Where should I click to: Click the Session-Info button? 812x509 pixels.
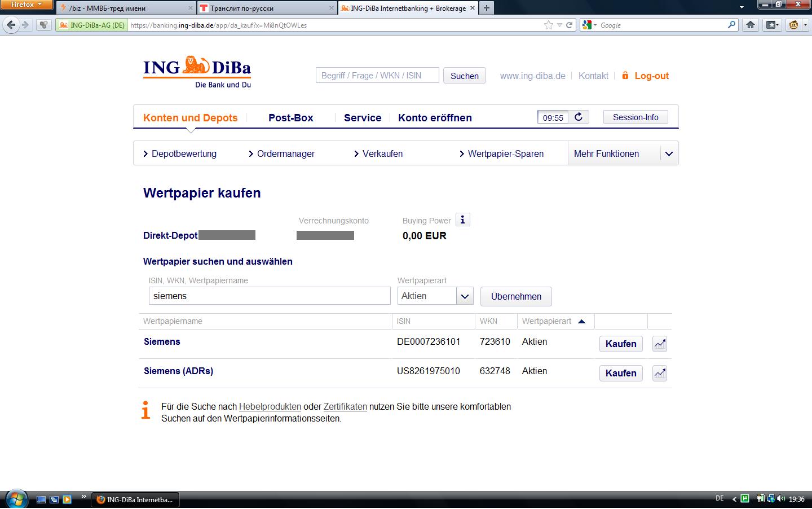(636, 117)
